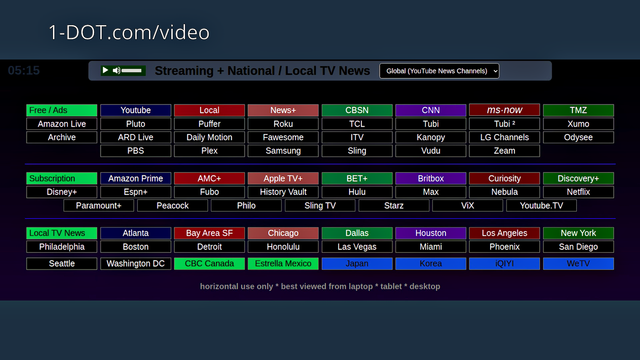The height and width of the screenshot is (360, 640).
Task: Open the Netflix link
Action: click(x=578, y=192)
